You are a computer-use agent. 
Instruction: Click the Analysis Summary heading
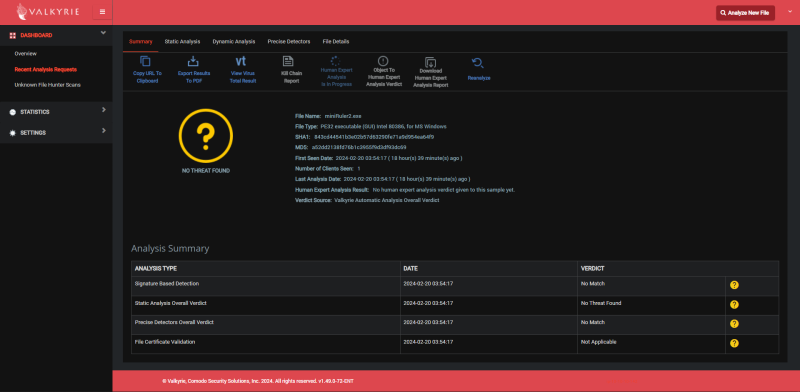[x=170, y=249]
